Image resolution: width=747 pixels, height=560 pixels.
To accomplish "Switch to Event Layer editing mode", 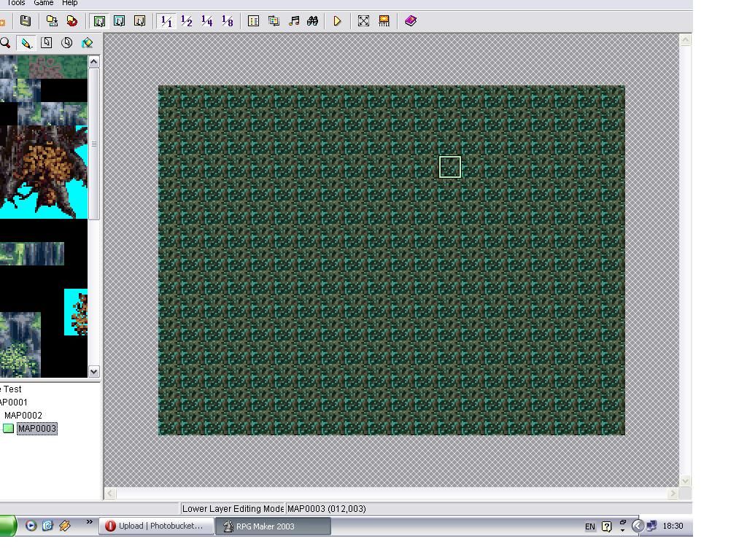I will pyautogui.click(x=140, y=21).
